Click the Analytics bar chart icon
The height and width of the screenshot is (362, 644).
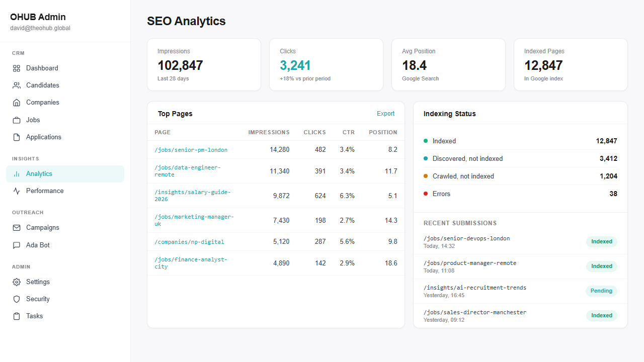point(17,174)
